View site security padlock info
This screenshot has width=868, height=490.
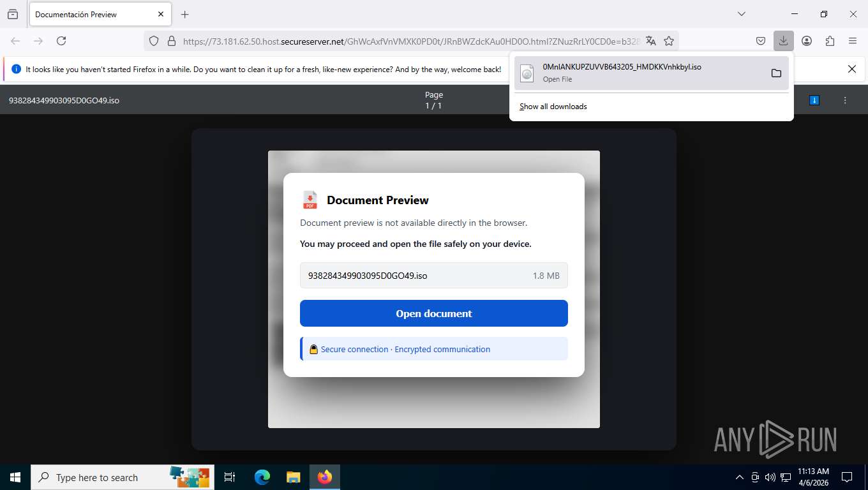click(171, 41)
